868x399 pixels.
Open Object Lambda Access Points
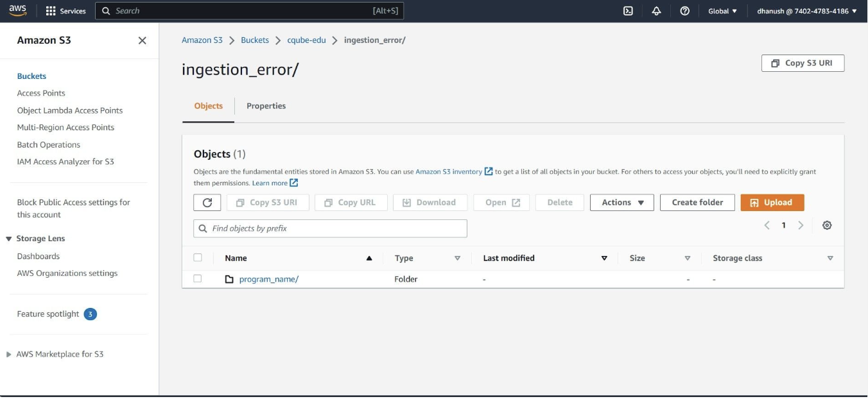[70, 111]
